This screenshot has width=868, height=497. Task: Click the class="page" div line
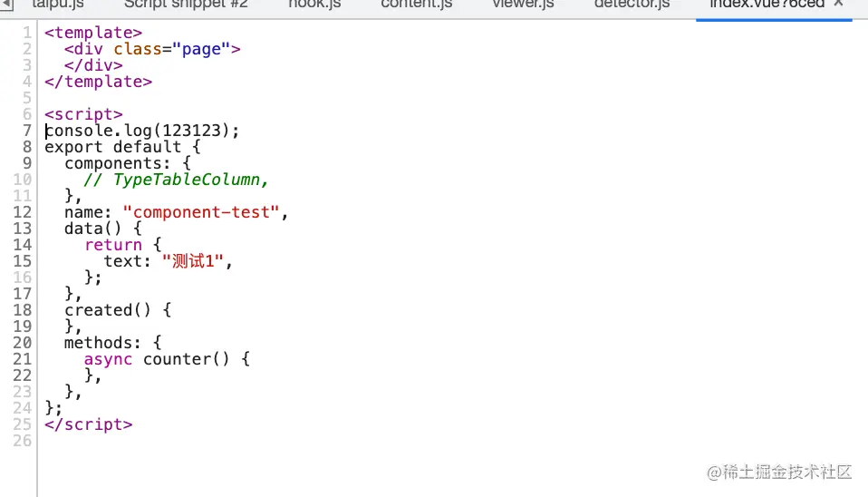click(152, 49)
